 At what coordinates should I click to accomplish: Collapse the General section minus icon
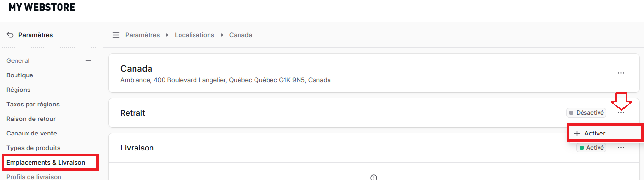pyautogui.click(x=88, y=61)
